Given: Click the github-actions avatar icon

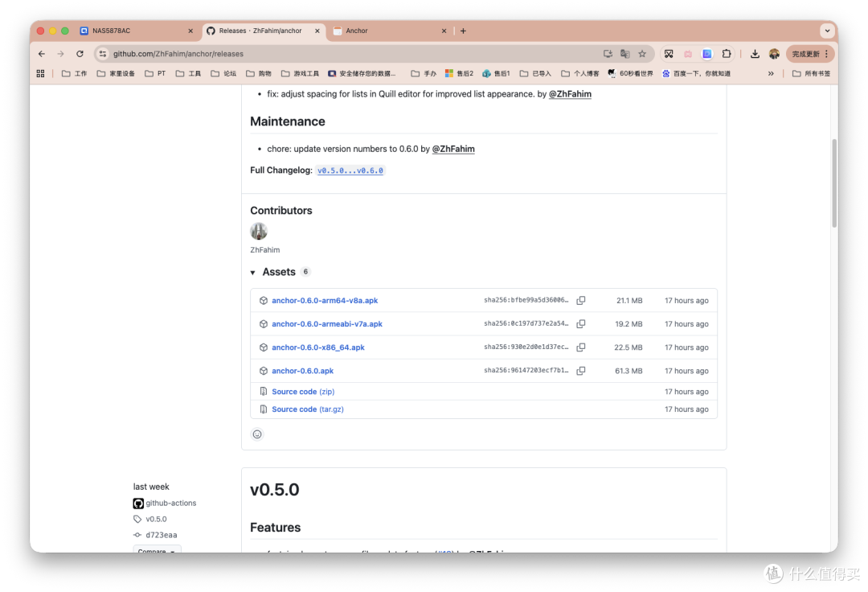Looking at the screenshot, I should (138, 504).
